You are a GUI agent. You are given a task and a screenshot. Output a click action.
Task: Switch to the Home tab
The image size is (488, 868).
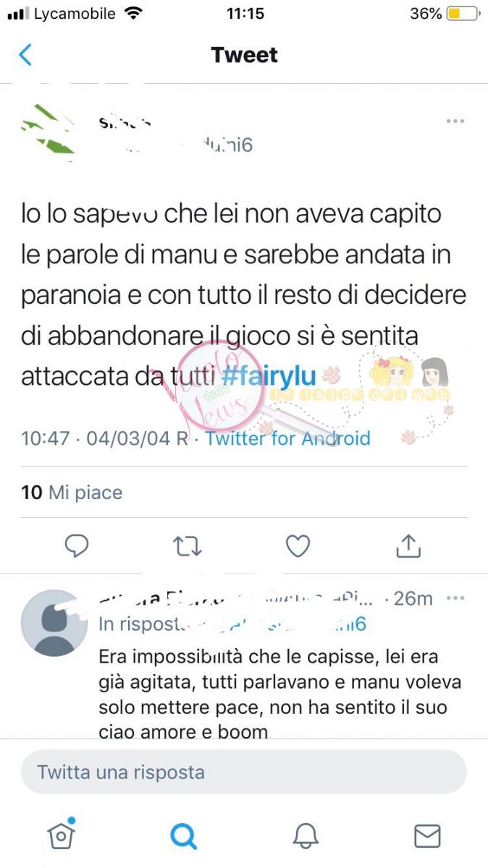click(62, 834)
